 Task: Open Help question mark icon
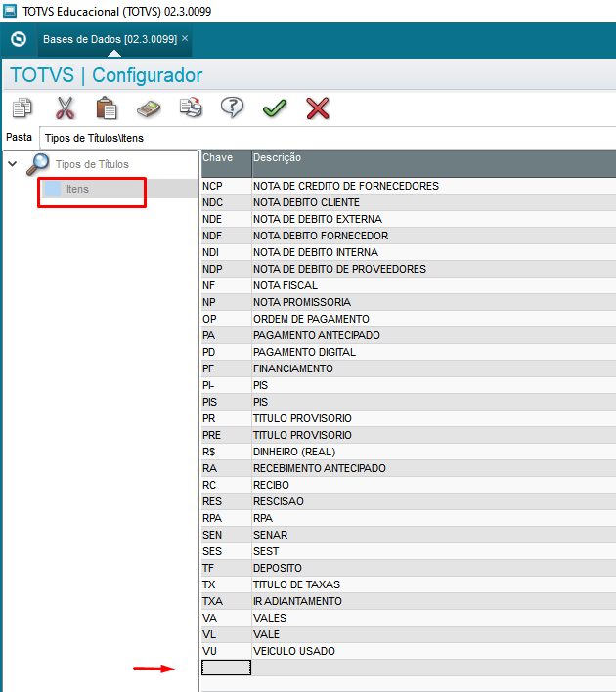coord(233,108)
